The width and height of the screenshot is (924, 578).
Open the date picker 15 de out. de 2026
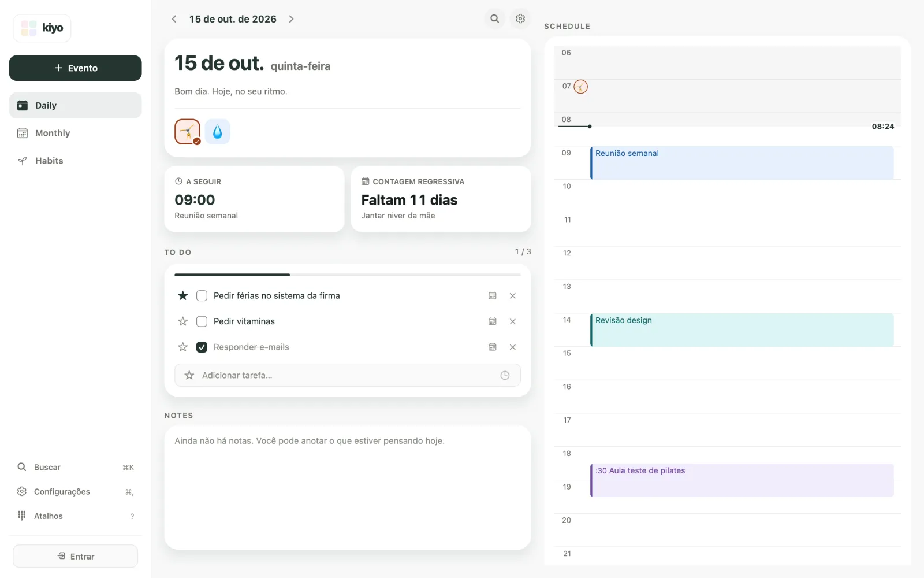click(233, 19)
